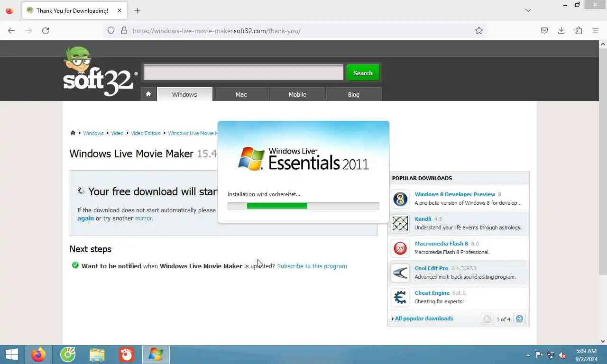
Task: Go to next popular downloads page
Action: tap(519, 319)
